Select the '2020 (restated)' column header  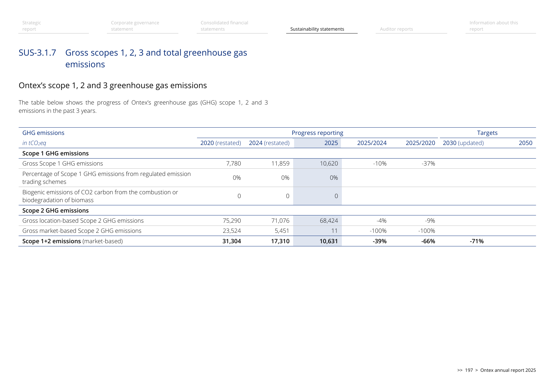coord(221,143)
